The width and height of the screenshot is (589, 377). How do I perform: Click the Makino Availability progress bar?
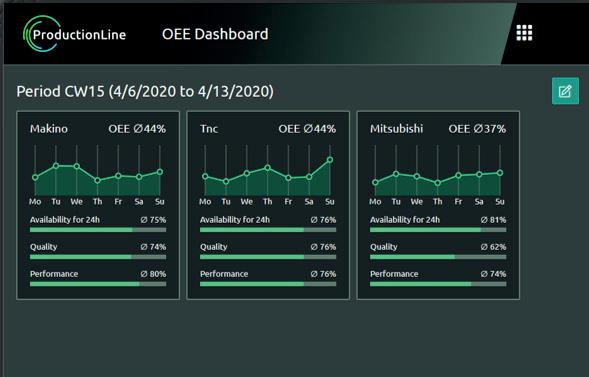(98, 229)
